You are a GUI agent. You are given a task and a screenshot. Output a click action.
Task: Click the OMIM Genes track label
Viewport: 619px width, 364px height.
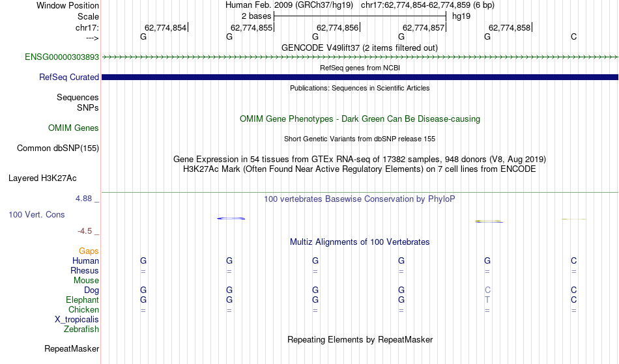tap(73, 128)
